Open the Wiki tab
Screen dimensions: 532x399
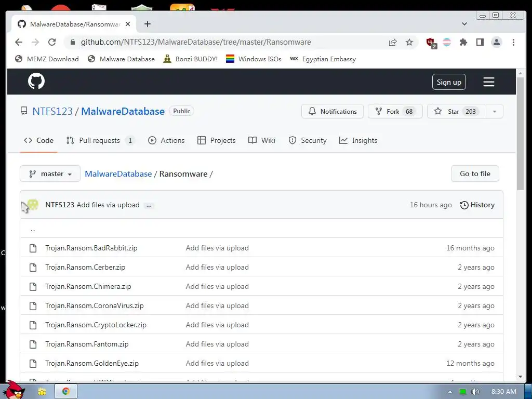tap(262, 140)
